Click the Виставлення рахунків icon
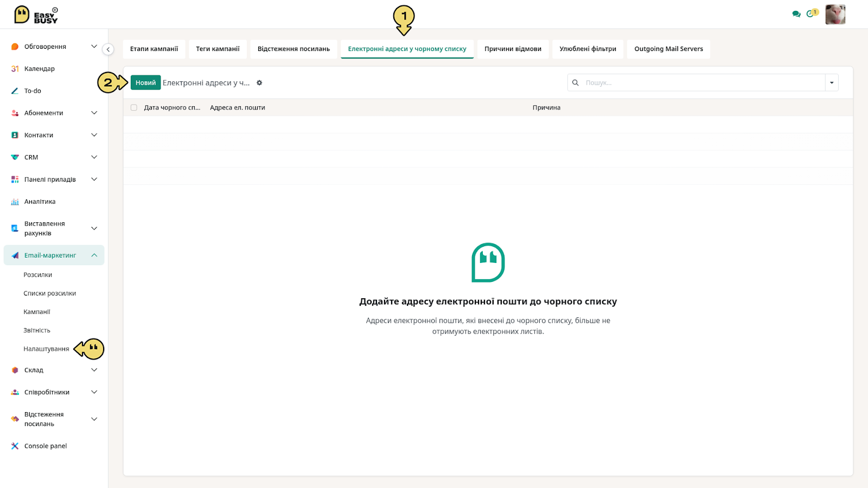 (15, 228)
